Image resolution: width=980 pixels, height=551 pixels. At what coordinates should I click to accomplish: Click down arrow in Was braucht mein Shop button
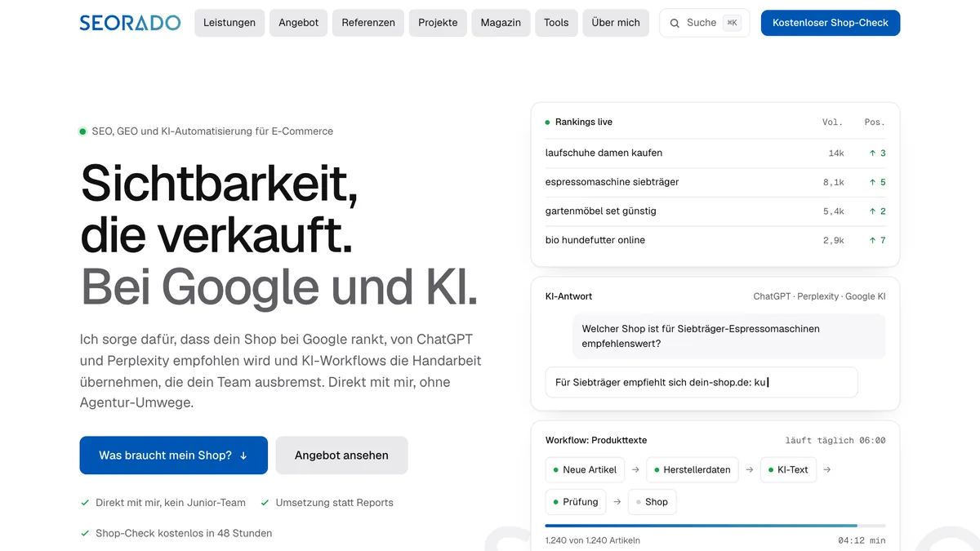tap(243, 455)
